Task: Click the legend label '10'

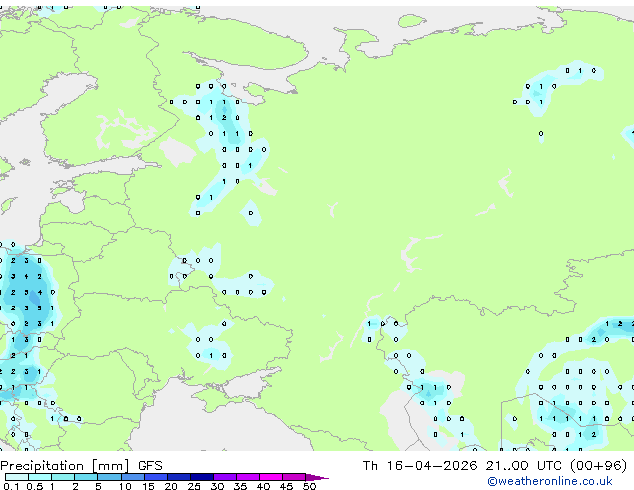Action: click(125, 486)
